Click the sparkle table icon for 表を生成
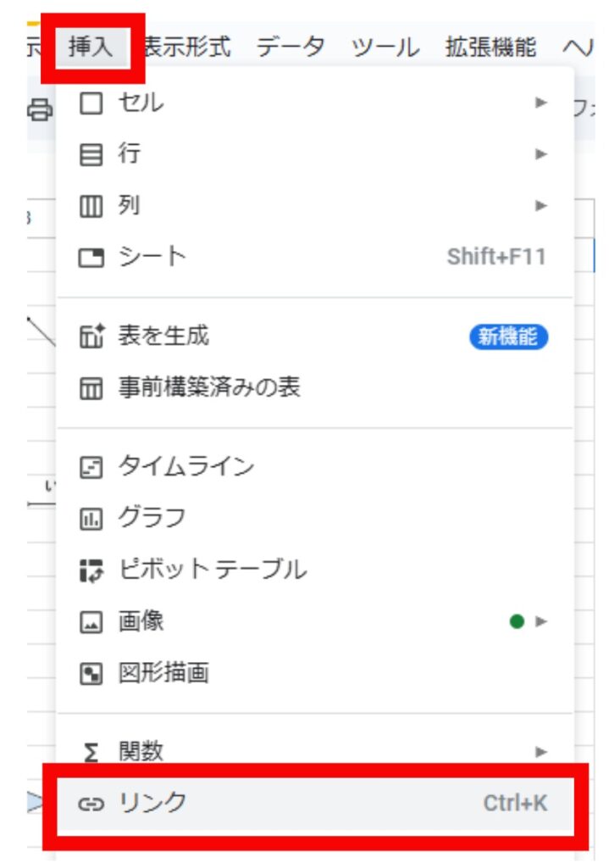 pyautogui.click(x=90, y=337)
